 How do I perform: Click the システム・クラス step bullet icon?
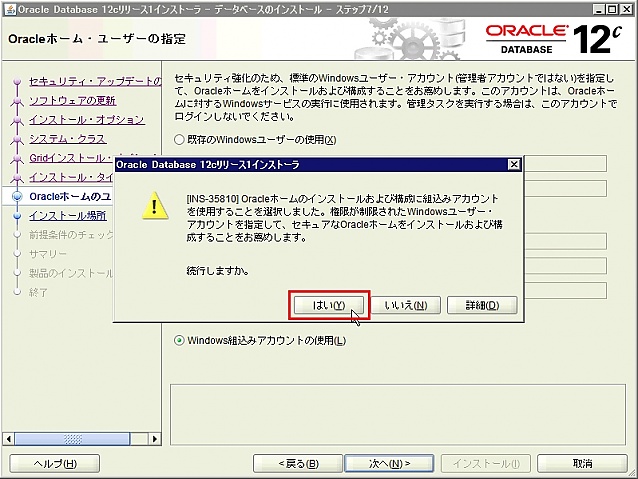point(17,139)
